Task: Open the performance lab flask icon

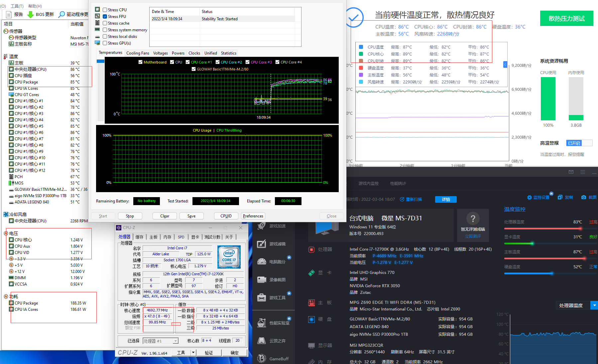Action: 262,322
